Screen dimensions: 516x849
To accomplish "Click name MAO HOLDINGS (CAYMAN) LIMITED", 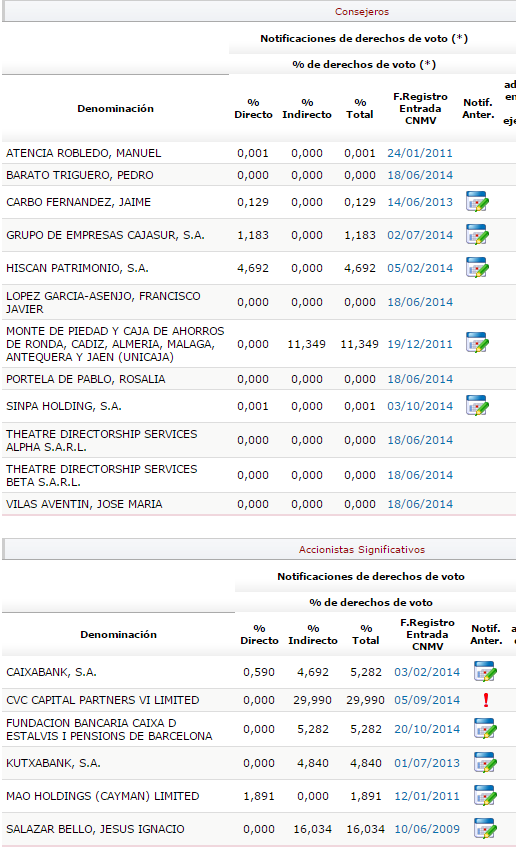I will pos(103,796).
